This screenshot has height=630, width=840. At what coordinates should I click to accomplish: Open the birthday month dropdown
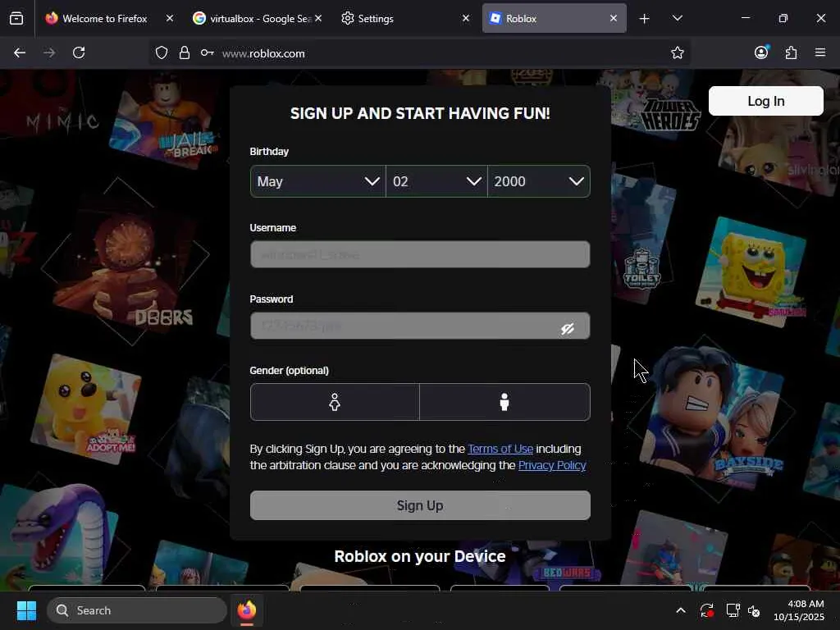(x=318, y=181)
